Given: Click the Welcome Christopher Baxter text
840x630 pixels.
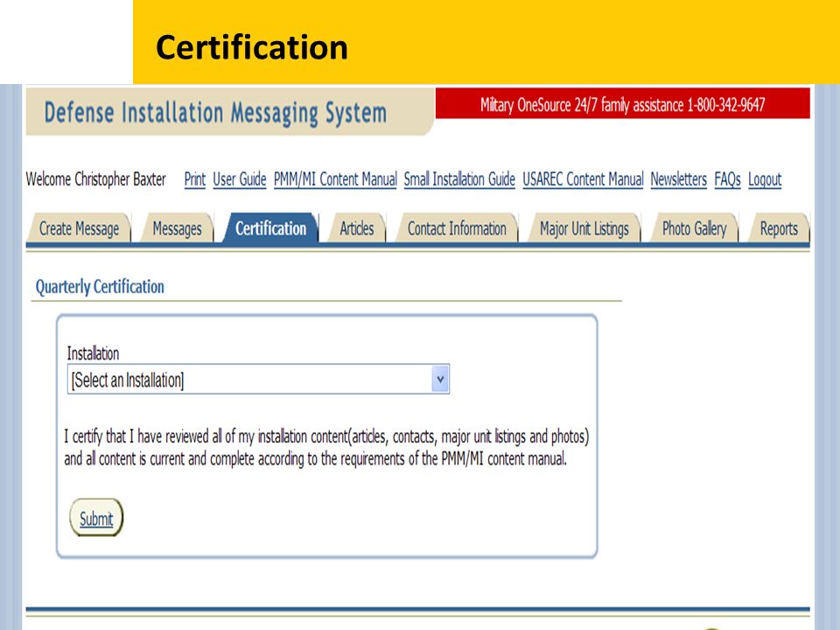Looking at the screenshot, I should [x=96, y=178].
